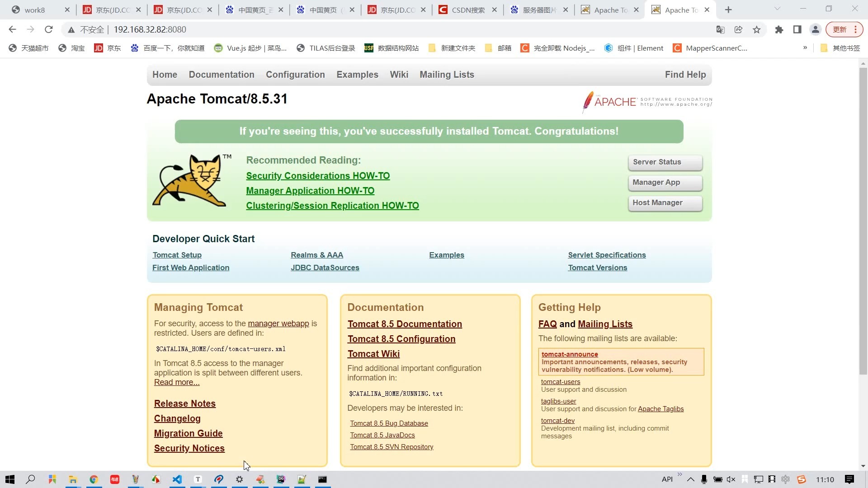Open the 百度一下，你就知道 bookmark
This screenshot has height=488, width=868.
coord(167,48)
